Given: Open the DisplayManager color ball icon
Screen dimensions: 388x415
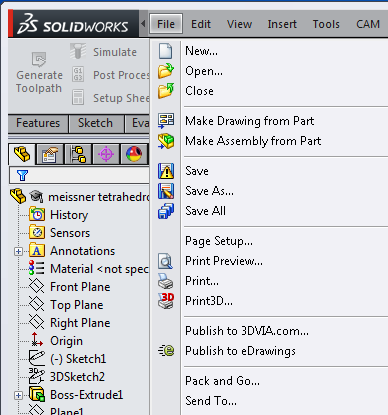Looking at the screenshot, I should click(x=134, y=155).
